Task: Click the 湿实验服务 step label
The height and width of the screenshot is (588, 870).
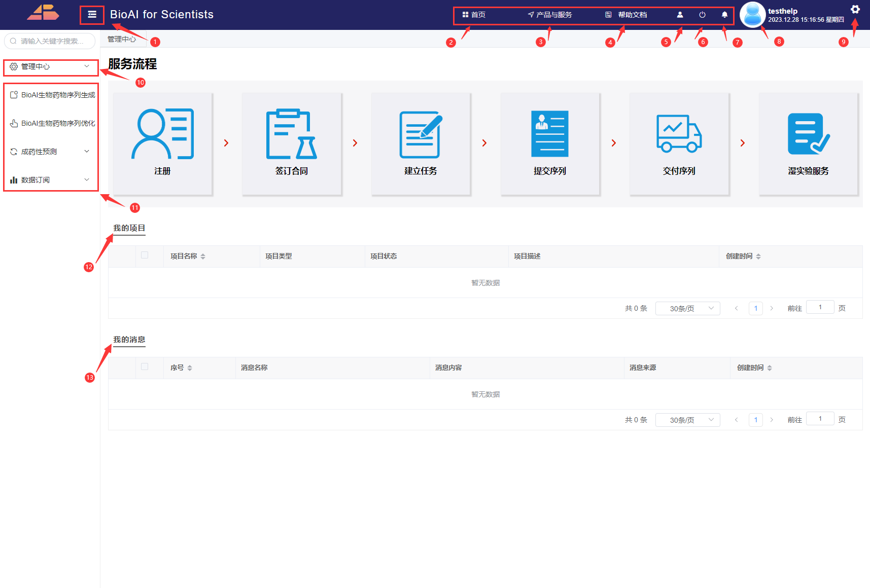Action: 809,171
